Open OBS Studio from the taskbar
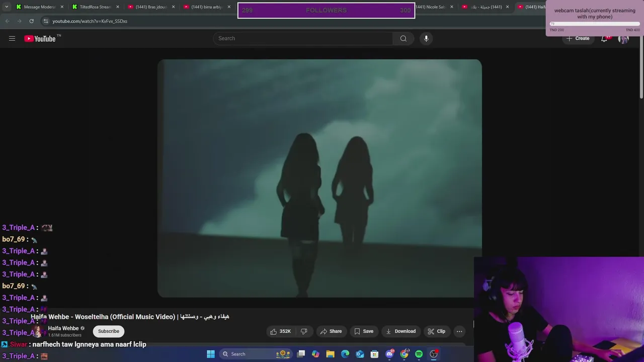Image resolution: width=644 pixels, height=362 pixels. pyautogui.click(x=434, y=354)
